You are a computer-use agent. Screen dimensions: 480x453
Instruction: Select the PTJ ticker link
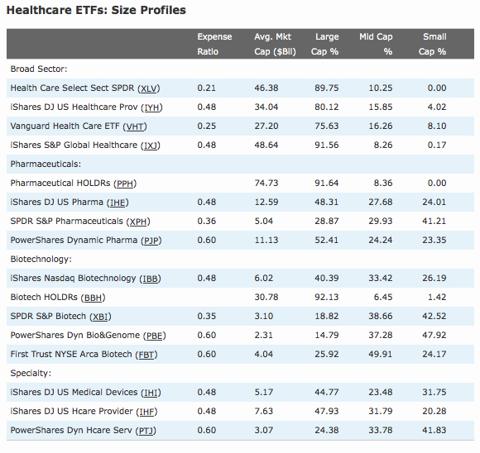146,430
